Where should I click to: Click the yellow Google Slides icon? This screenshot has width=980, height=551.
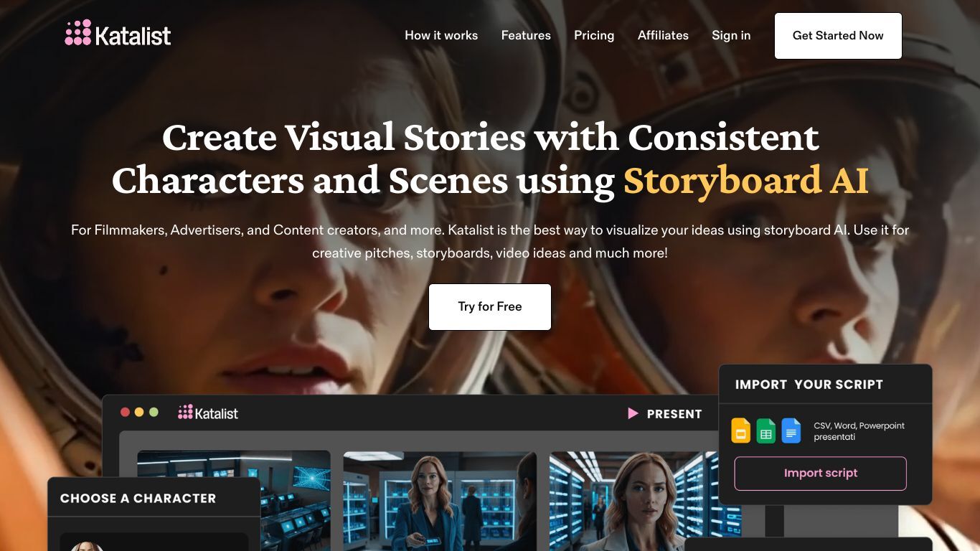[x=740, y=431]
